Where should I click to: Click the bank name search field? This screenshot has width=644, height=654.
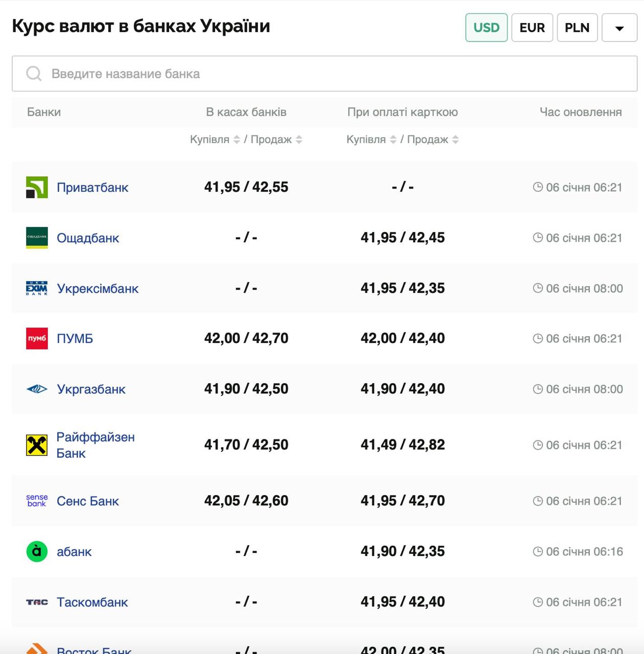point(337,74)
